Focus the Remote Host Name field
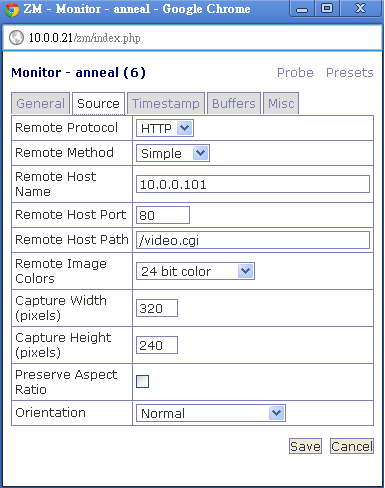This screenshot has width=385, height=488. (253, 184)
